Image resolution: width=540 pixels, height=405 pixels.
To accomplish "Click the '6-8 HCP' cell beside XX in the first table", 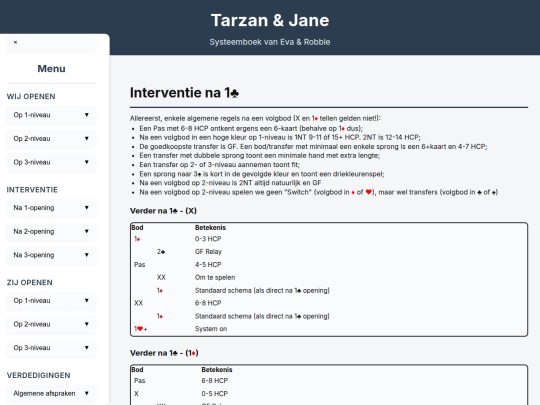I will pyautogui.click(x=208, y=303).
